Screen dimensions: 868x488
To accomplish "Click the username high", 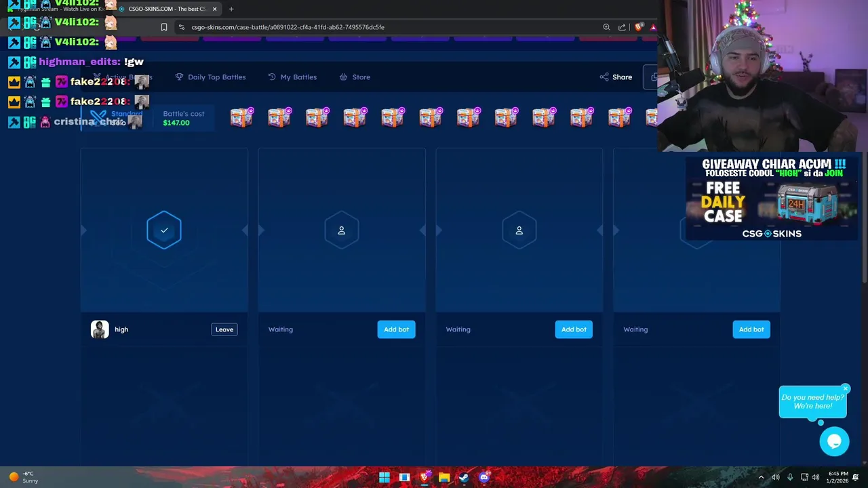I will 121,329.
